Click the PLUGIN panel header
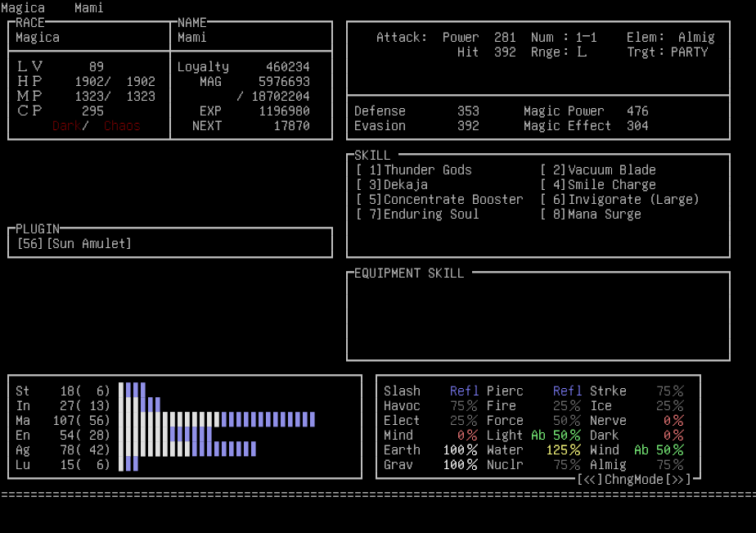 pos(38,228)
